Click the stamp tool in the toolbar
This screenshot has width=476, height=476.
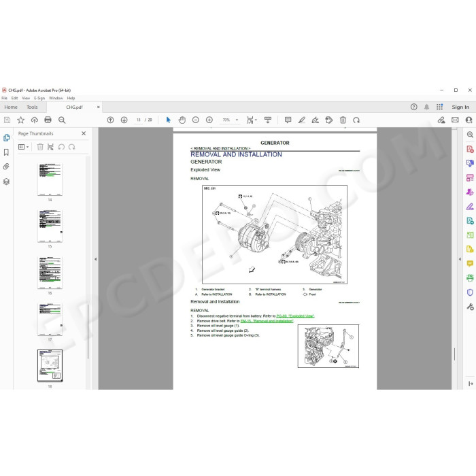point(329,120)
